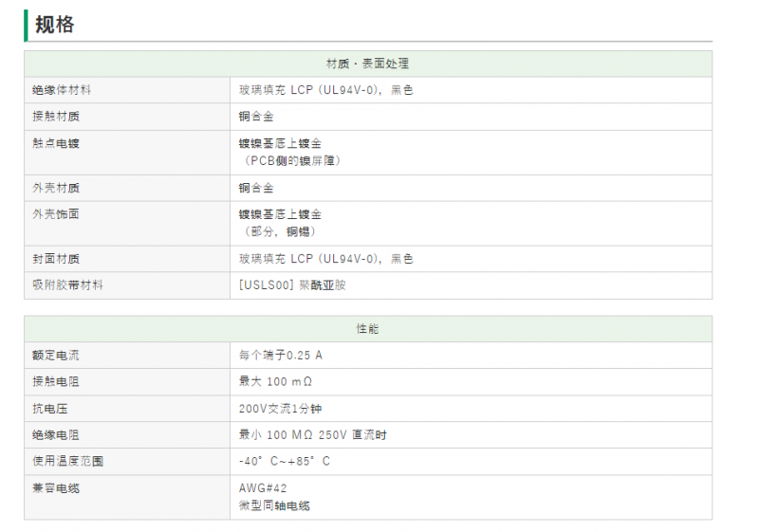Click the 接触电阻 row label
The image size is (759, 532).
[x=56, y=382]
